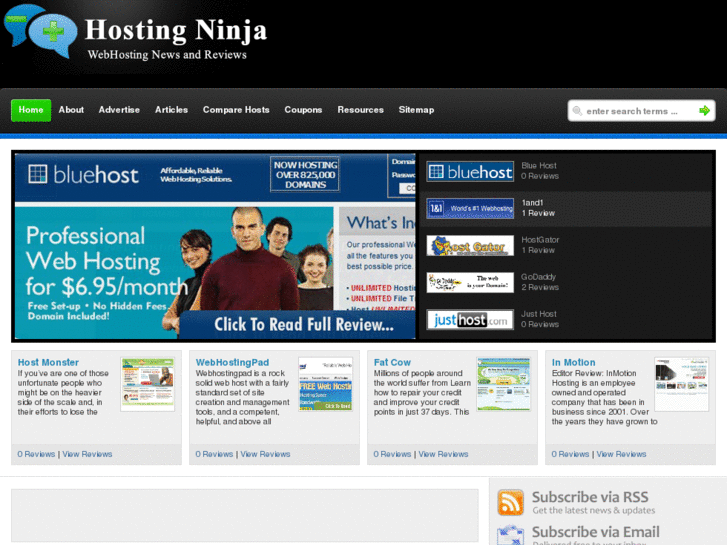Click View Reviews under Host Monster
Viewport: 727px width, 545px height.
click(87, 454)
